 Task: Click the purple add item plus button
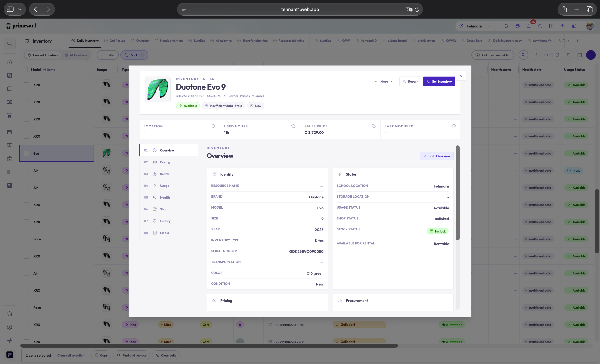pyautogui.click(x=591, y=55)
